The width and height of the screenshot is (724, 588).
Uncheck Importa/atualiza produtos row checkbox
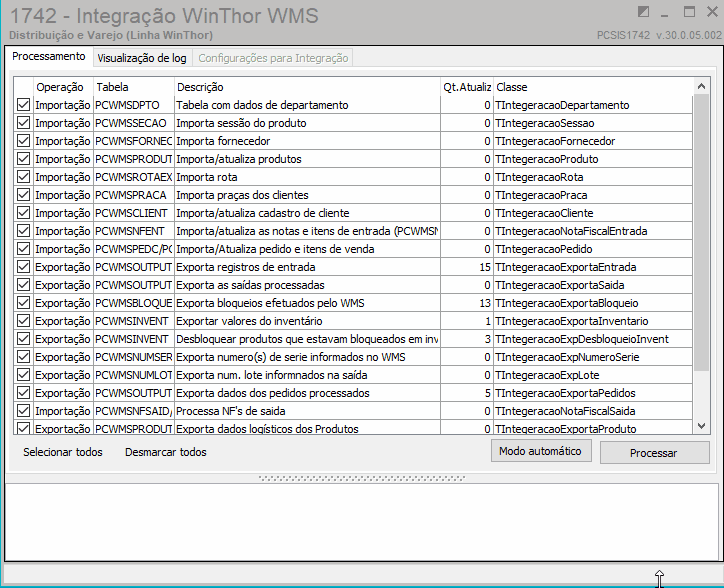pyautogui.click(x=24, y=159)
